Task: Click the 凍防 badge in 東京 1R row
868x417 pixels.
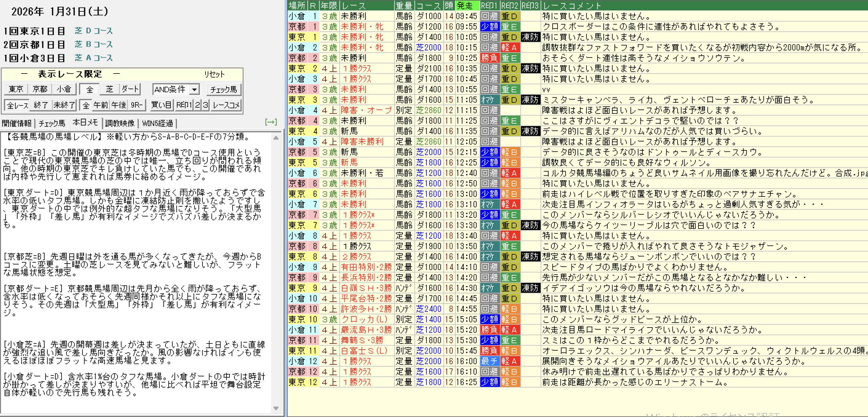Action: (x=530, y=37)
